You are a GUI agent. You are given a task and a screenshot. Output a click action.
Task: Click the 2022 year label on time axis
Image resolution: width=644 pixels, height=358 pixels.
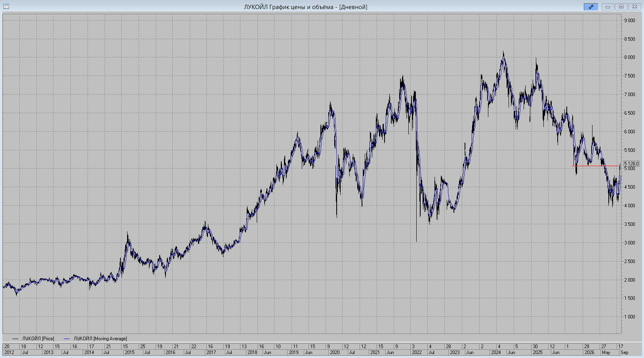point(417,352)
